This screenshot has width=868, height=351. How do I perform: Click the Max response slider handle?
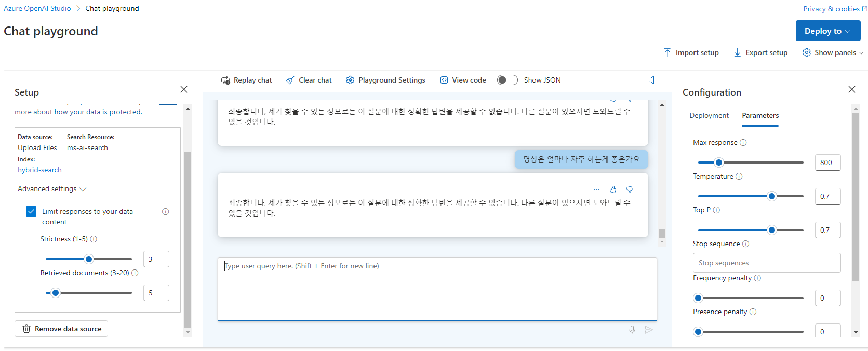click(719, 163)
